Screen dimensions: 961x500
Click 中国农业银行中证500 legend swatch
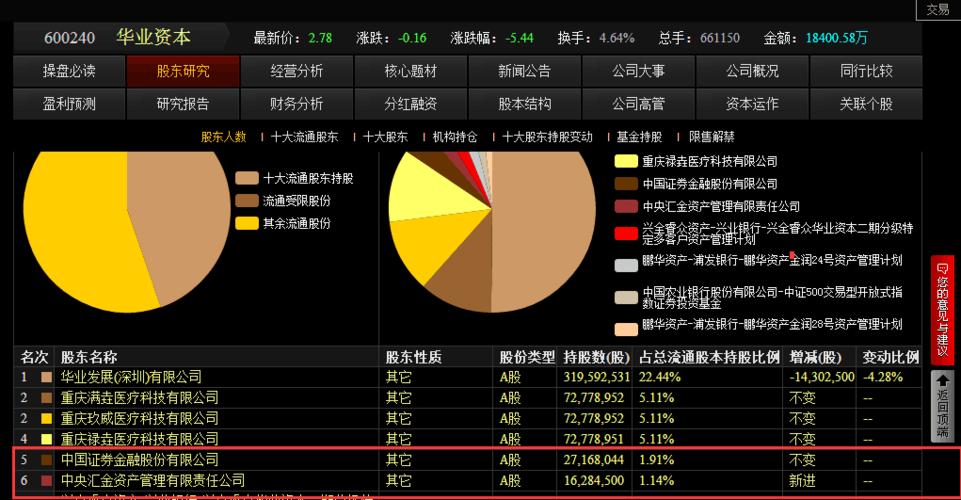pos(626,297)
